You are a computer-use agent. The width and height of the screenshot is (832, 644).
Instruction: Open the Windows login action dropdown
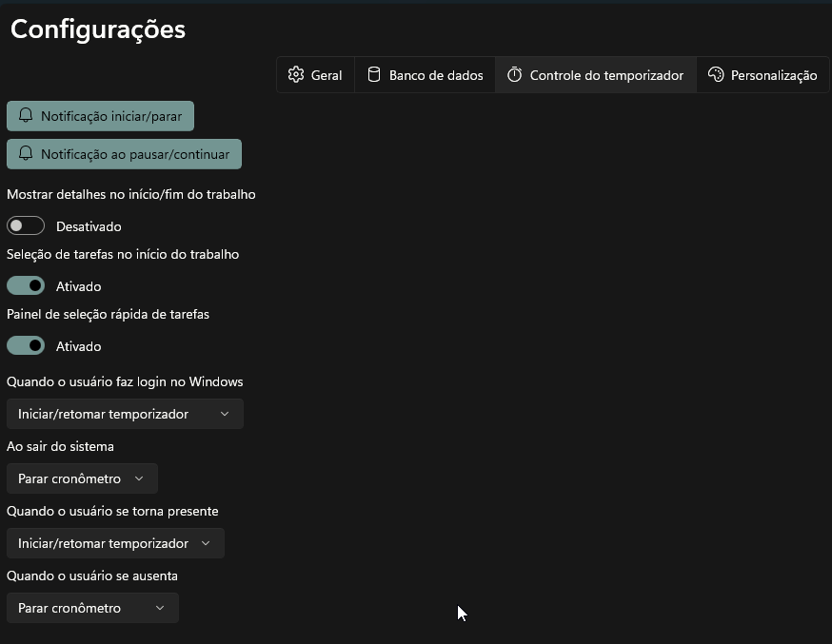click(125, 414)
